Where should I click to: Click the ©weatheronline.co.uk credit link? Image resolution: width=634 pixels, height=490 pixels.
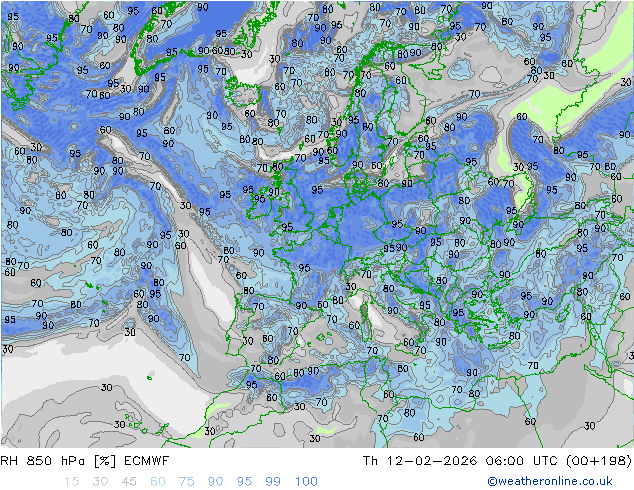coord(550,481)
